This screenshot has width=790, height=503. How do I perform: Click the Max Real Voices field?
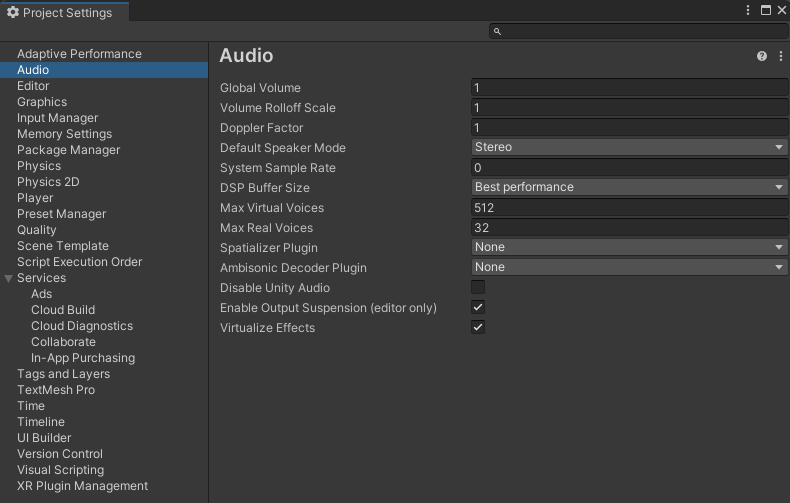pyautogui.click(x=629, y=227)
